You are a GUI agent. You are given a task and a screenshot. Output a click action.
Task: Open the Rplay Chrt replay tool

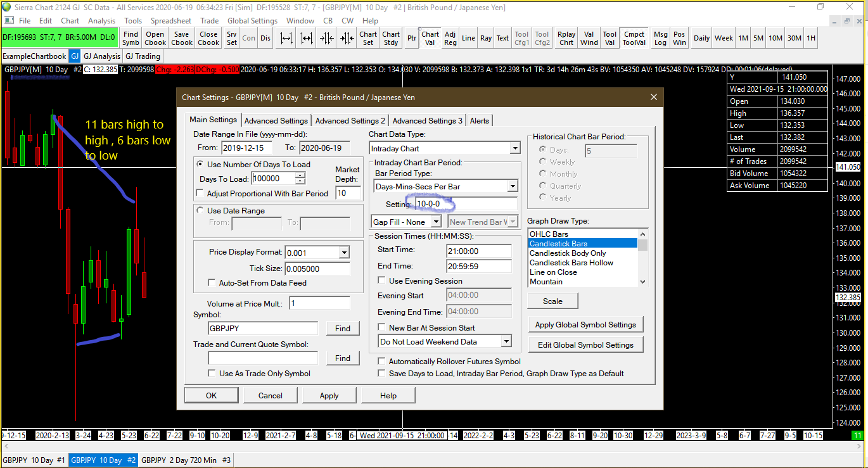[x=566, y=38]
